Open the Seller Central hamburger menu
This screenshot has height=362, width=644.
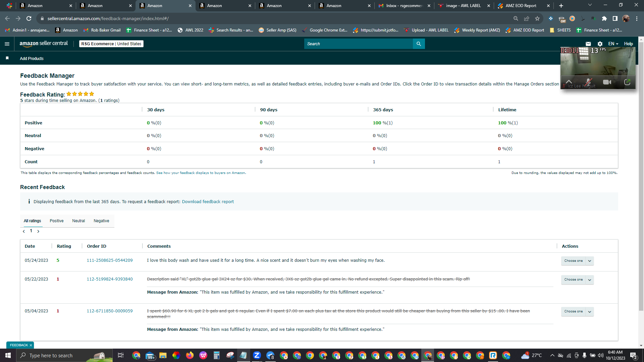[x=7, y=44]
